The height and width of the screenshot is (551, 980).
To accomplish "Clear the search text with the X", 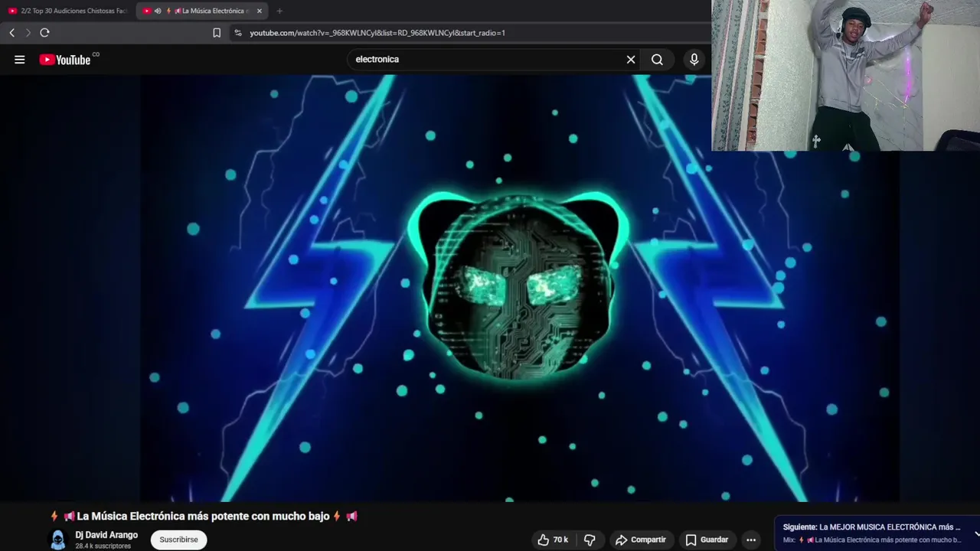I will click(631, 60).
